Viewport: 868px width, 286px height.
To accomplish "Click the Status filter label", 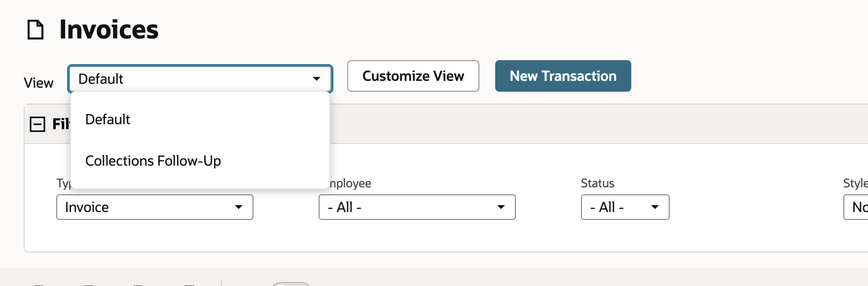I will coord(598,183).
